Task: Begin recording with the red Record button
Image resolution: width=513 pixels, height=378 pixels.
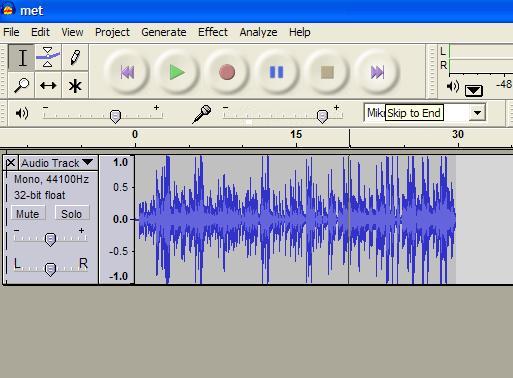Action: [x=227, y=72]
